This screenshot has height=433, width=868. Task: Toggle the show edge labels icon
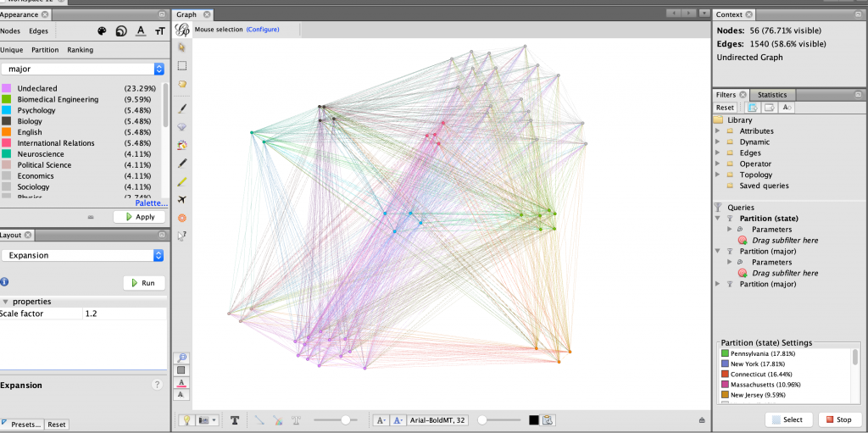tap(297, 419)
